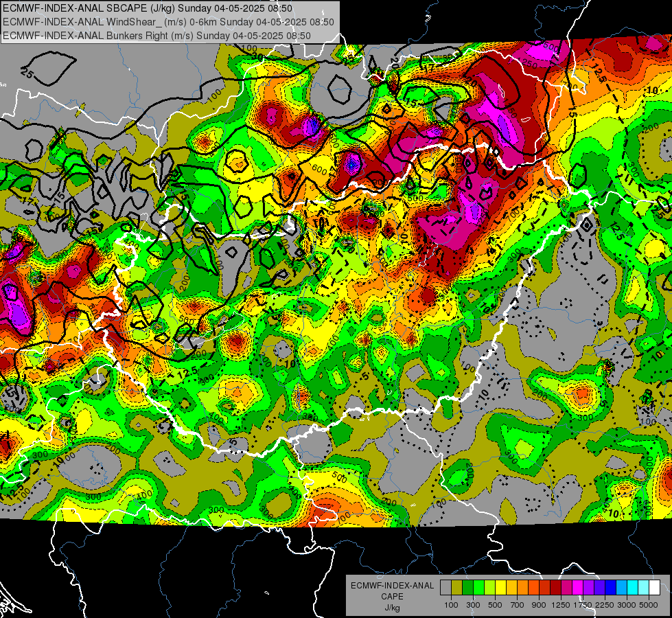The width and height of the screenshot is (672, 618).
Task: Select the yellow-green legend swatch before 500
Action: (x=490, y=587)
